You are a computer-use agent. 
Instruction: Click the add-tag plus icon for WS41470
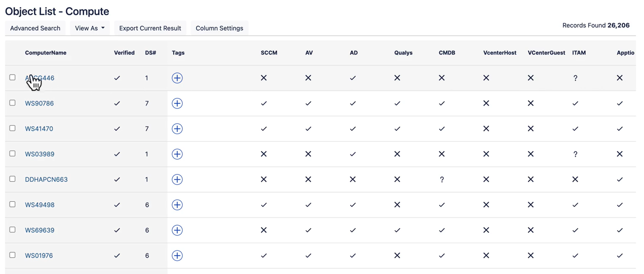click(177, 129)
